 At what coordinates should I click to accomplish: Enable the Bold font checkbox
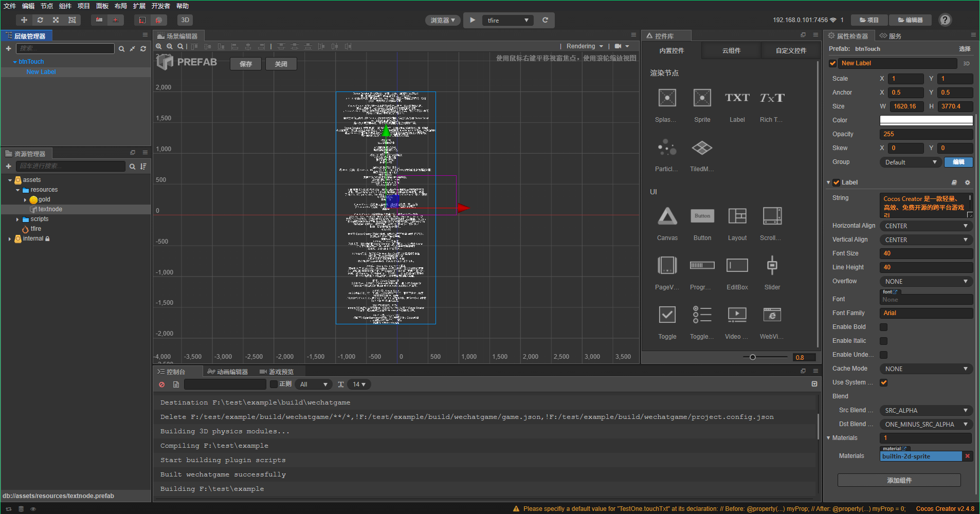pos(883,327)
